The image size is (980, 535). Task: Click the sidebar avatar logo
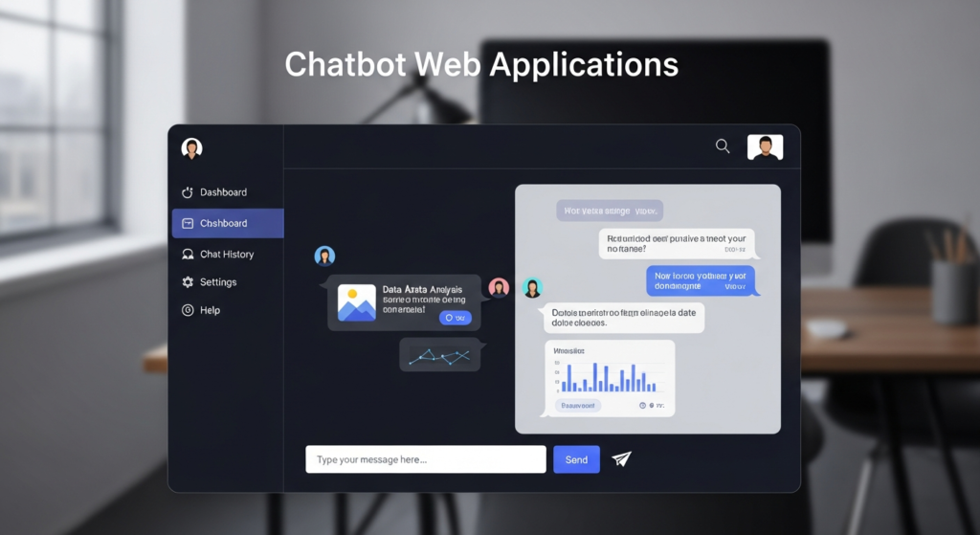click(x=191, y=148)
